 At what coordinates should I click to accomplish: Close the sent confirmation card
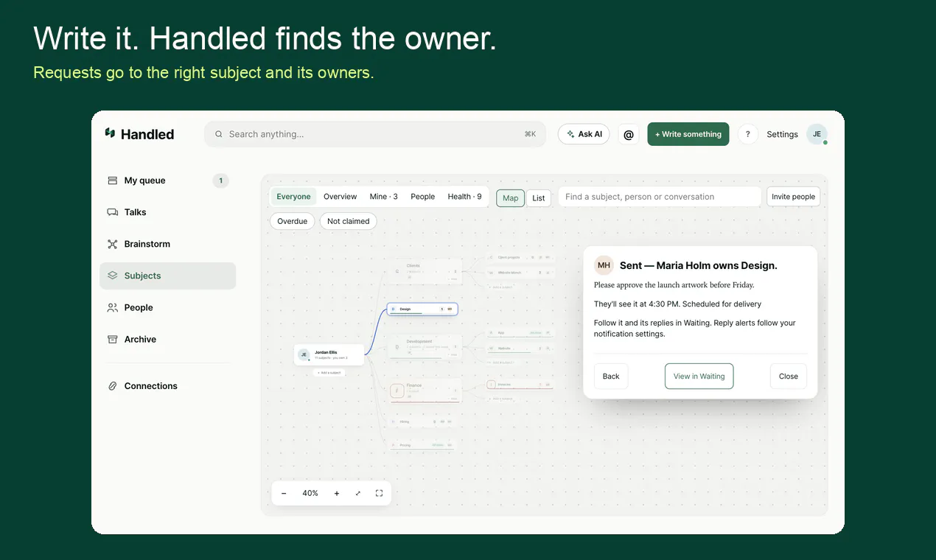point(789,376)
